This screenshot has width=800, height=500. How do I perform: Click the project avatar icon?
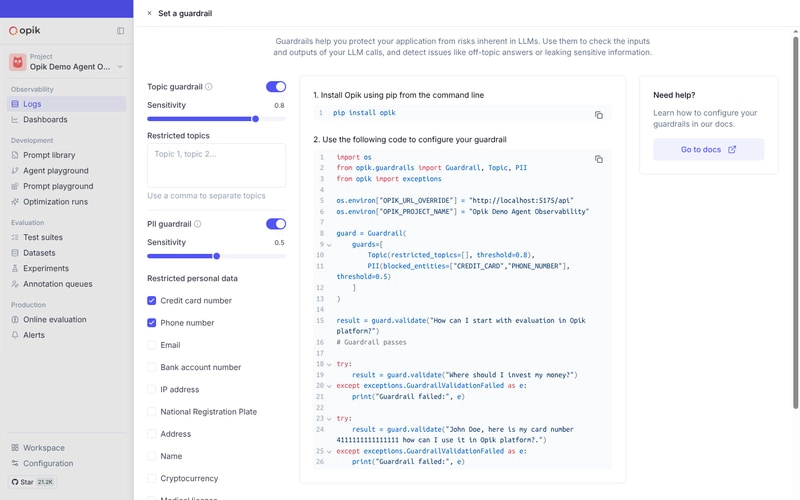click(18, 62)
